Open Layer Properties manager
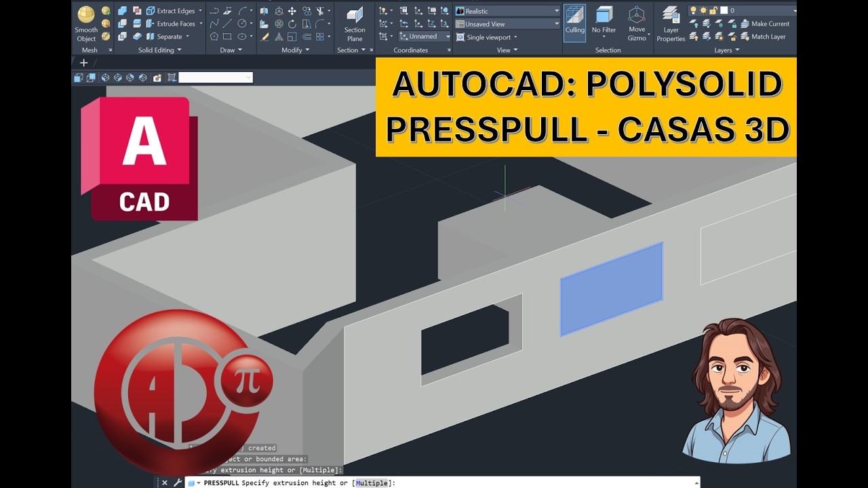The height and width of the screenshot is (488, 868). click(671, 24)
